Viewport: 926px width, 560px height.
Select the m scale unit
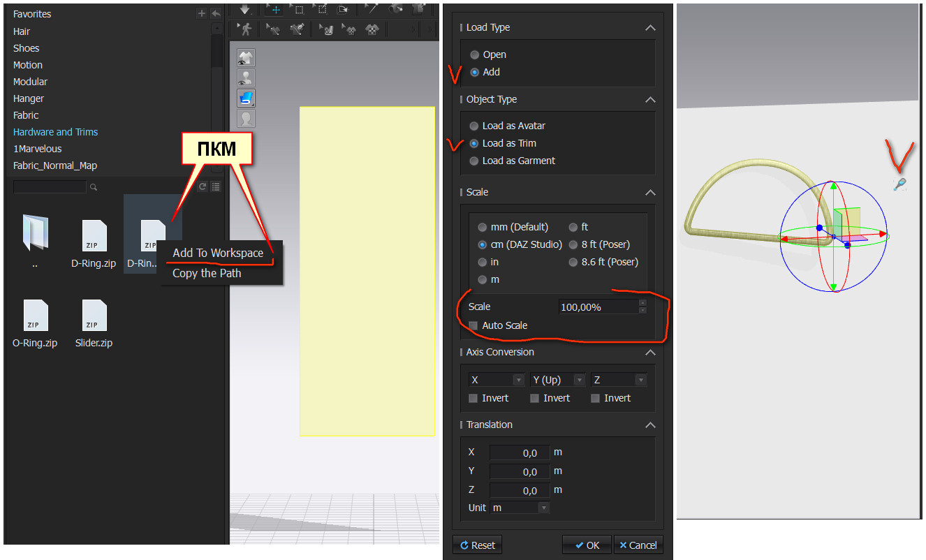pyautogui.click(x=483, y=279)
